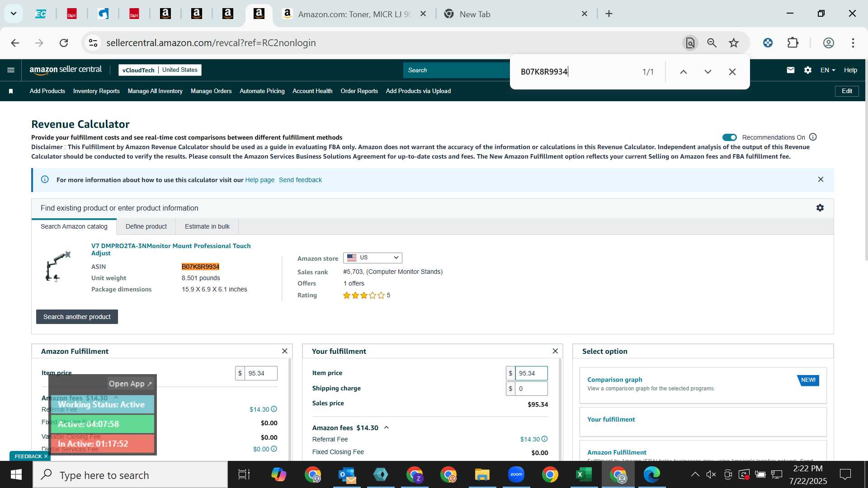Bookmark this page with the star icon
Screen dimensions: 868x488
[x=734, y=43]
